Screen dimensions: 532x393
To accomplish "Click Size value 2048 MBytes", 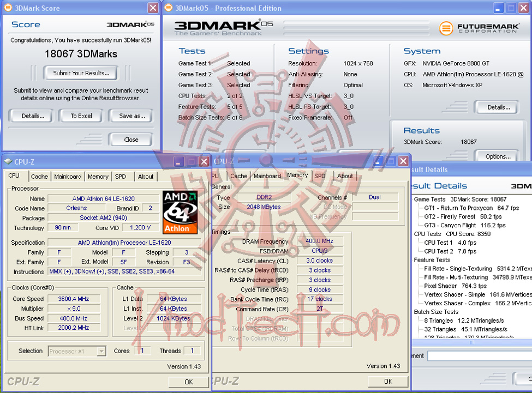I will pos(264,207).
